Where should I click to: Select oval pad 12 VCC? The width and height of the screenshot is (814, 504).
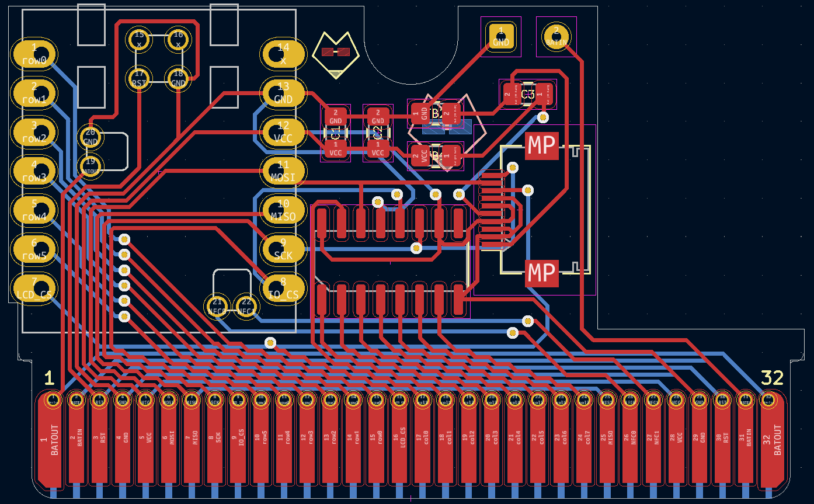click(283, 131)
